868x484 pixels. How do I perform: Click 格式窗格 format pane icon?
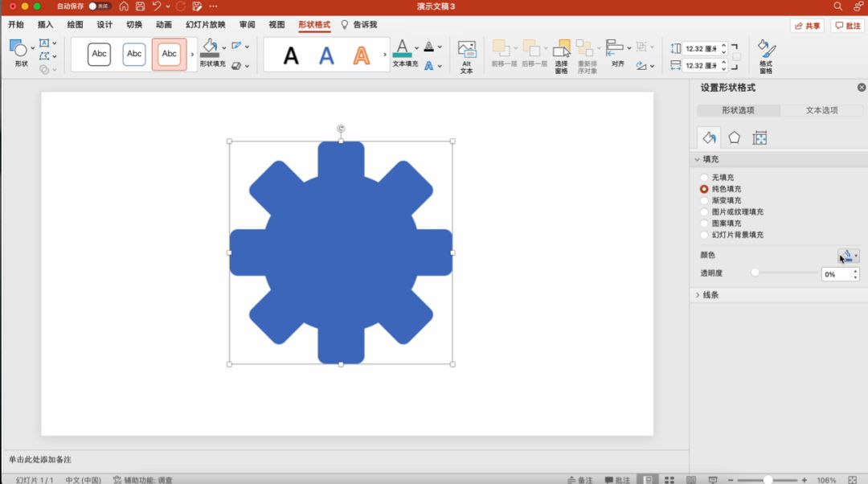[766, 56]
